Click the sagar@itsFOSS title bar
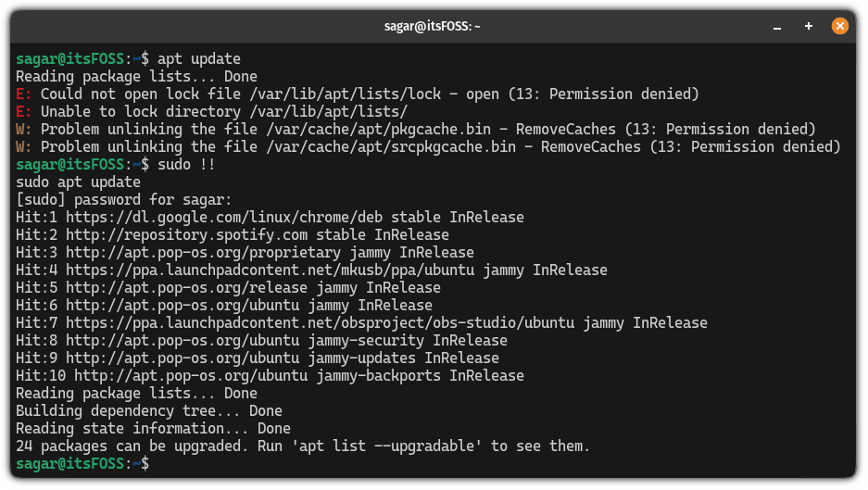The width and height of the screenshot is (868, 490). coord(433,26)
